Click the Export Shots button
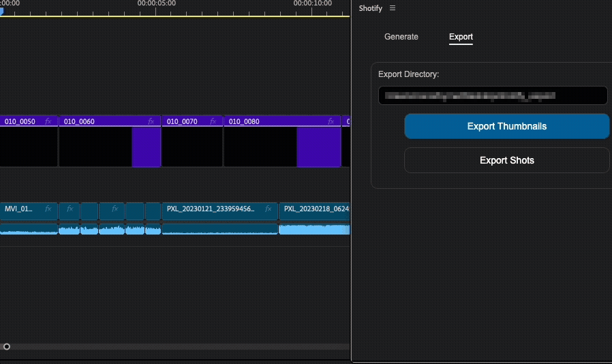612x364 pixels. pyautogui.click(x=506, y=160)
